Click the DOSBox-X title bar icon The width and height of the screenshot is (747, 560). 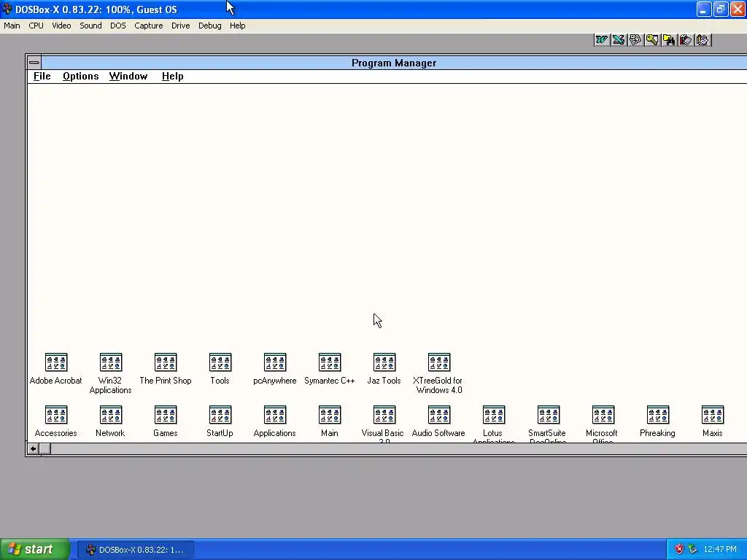tap(7, 9)
